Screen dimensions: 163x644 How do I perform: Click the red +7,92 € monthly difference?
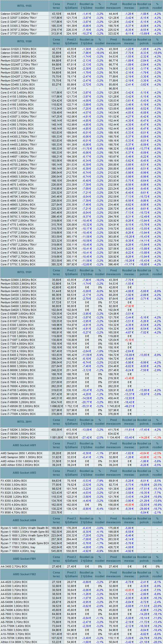(129, 306)
